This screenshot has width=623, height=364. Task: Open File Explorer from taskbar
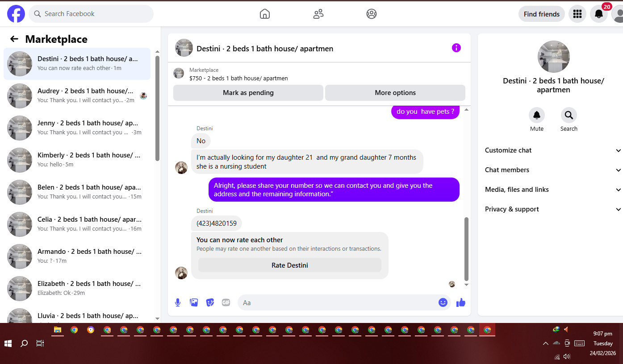(57, 330)
